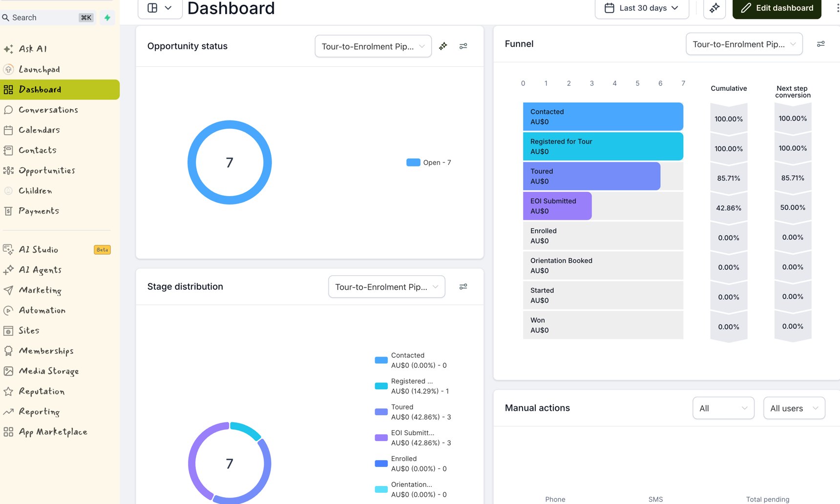Click the Won funnel row
Viewport: 840px width, 504px height.
(603, 325)
